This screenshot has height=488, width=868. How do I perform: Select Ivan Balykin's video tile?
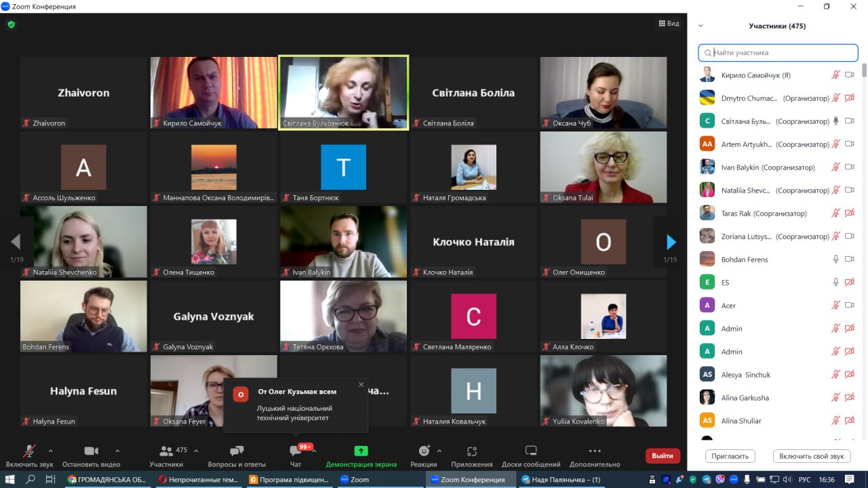click(344, 242)
